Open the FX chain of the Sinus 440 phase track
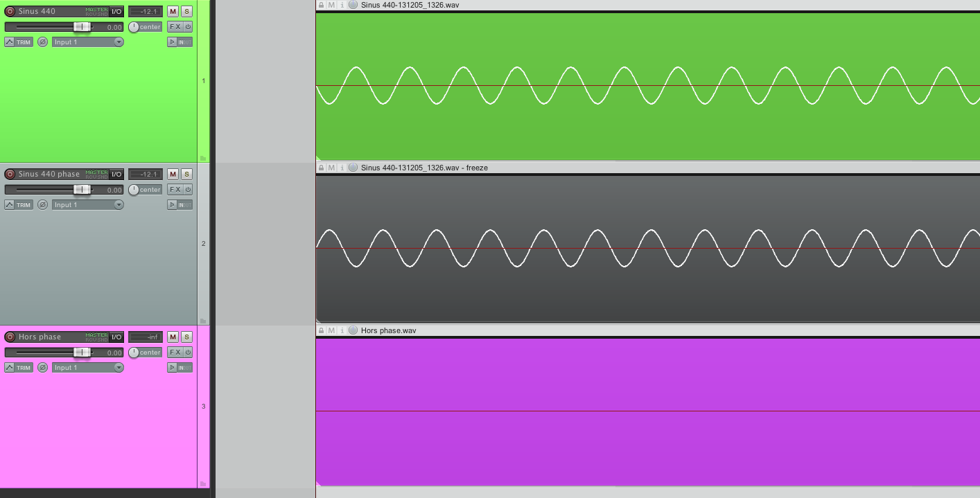980x498 pixels. tap(175, 189)
